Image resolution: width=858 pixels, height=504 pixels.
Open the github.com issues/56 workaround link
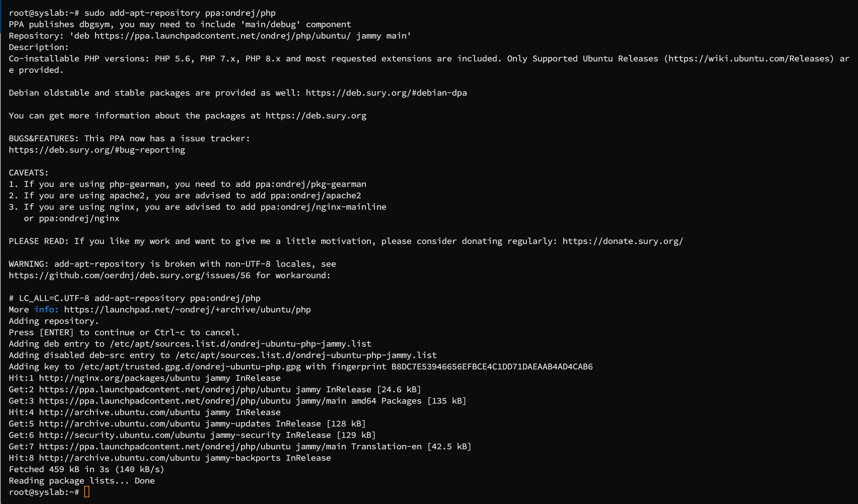(130, 275)
